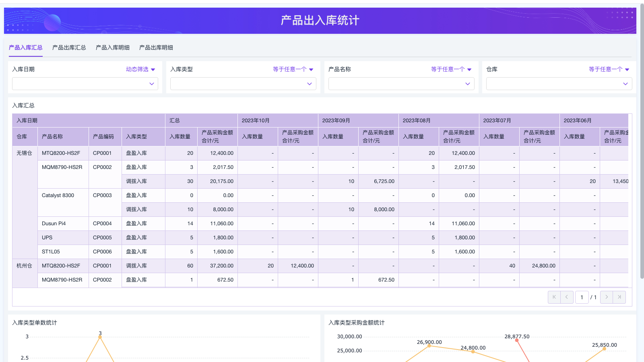Image resolution: width=644 pixels, height=362 pixels.
Task: Select Catalyst 8300 product cell
Action: click(63, 202)
